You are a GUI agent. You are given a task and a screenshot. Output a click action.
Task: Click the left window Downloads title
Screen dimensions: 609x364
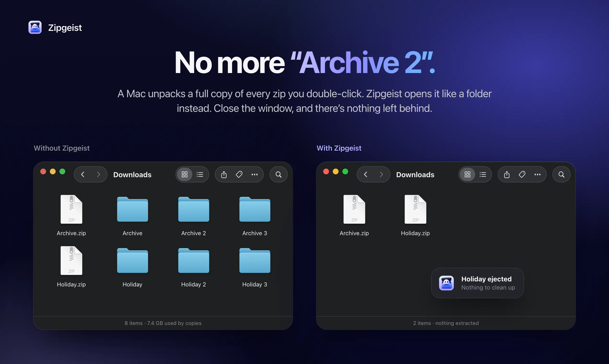point(132,175)
